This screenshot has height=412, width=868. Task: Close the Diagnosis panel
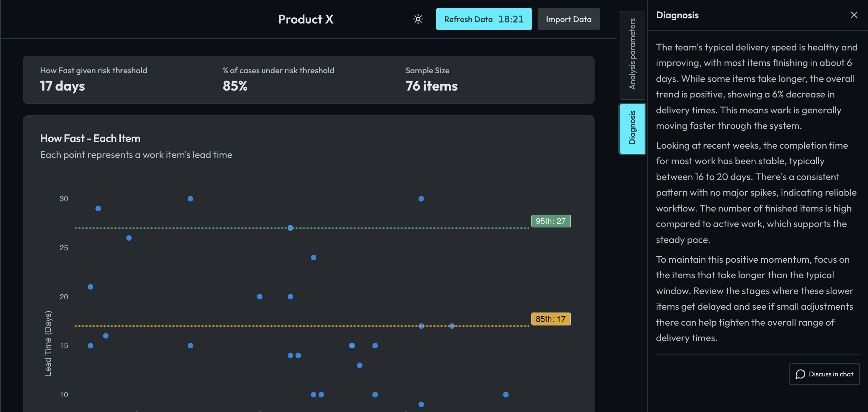coord(854,15)
